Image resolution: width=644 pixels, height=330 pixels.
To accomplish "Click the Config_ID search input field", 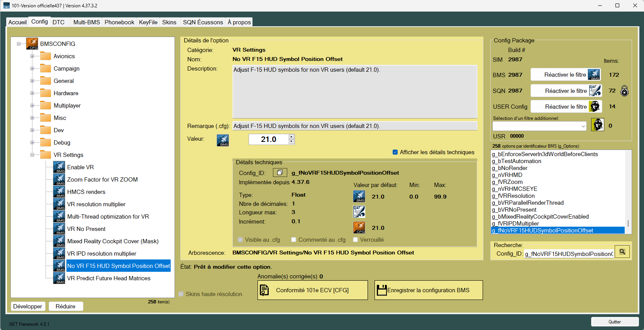I will click(569, 254).
